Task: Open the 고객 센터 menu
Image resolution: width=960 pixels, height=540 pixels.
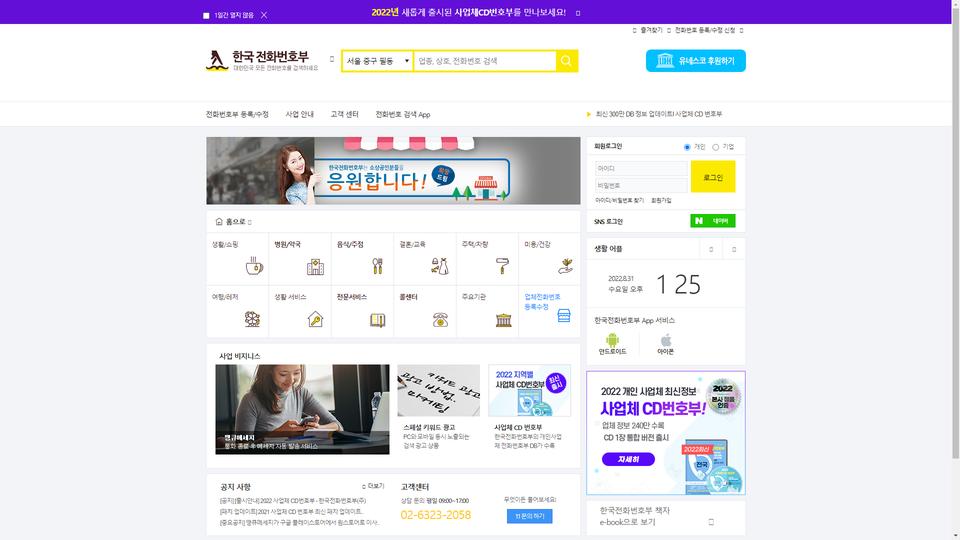Action: click(345, 114)
